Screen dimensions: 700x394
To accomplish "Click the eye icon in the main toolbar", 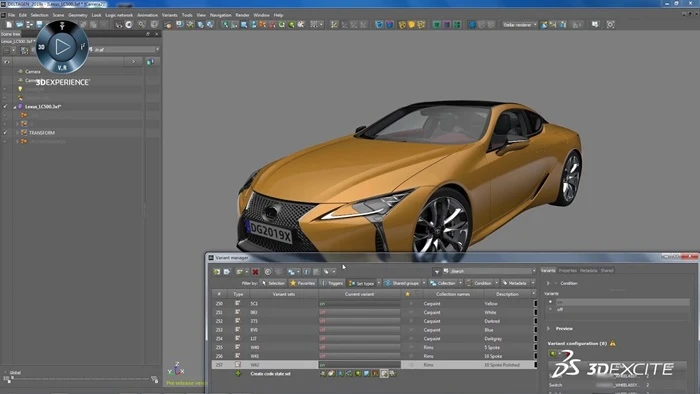I will coord(119,25).
